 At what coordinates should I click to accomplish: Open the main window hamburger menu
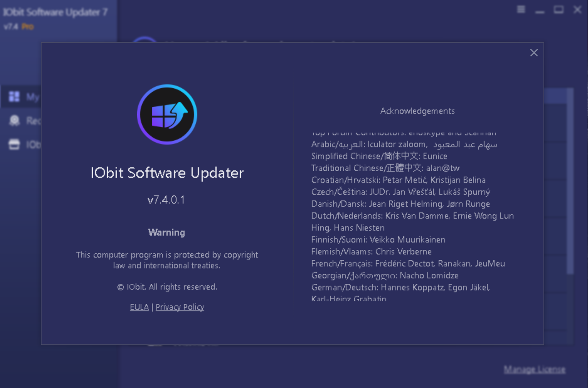(x=521, y=9)
